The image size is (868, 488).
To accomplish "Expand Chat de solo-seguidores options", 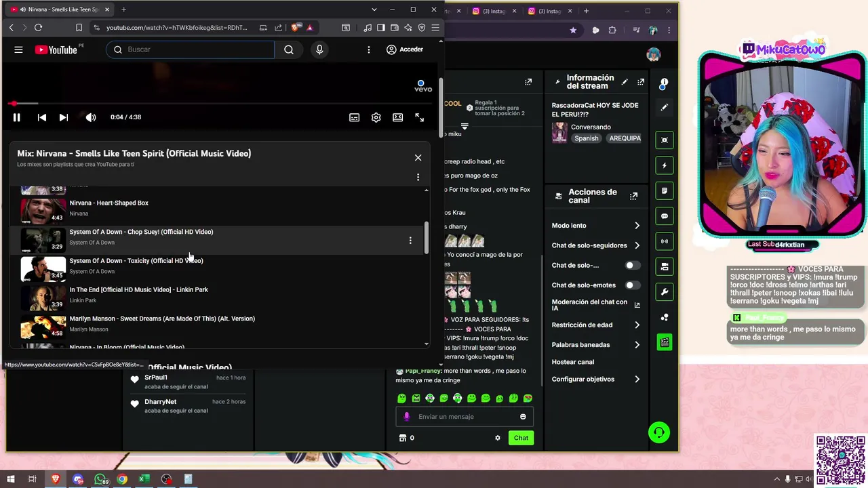I will pyautogui.click(x=637, y=245).
